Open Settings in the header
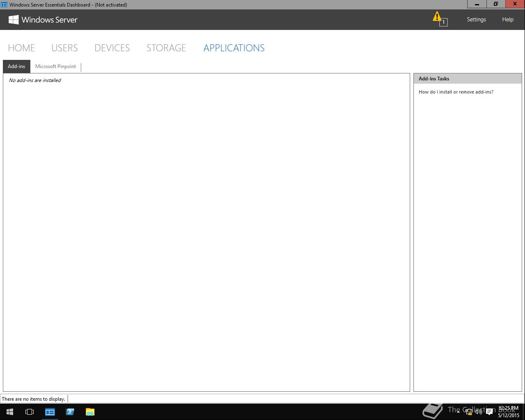This screenshot has height=420, width=525. coord(476,19)
